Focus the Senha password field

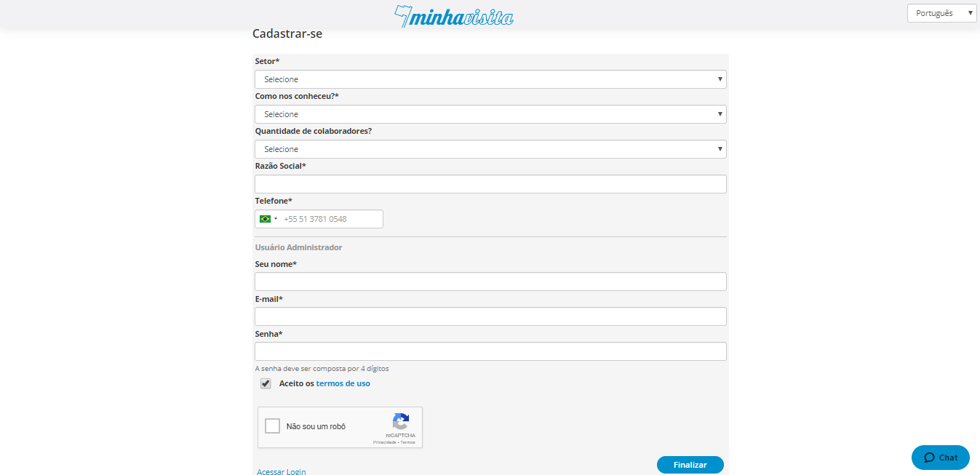coord(490,351)
